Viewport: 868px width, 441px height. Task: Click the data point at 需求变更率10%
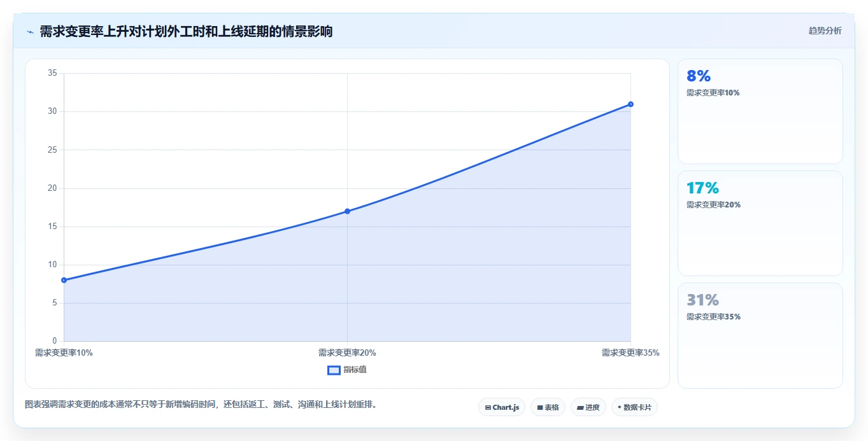click(64, 280)
